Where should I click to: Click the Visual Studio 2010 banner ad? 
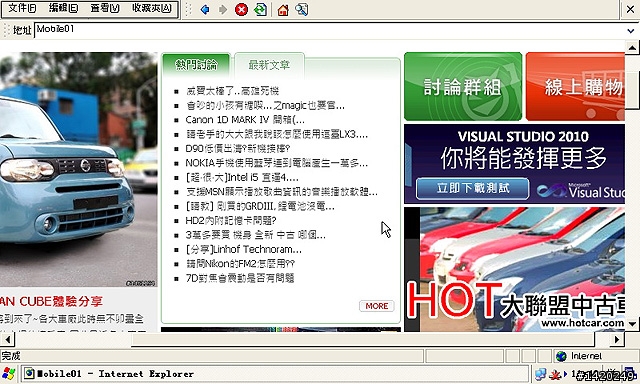[x=514, y=164]
